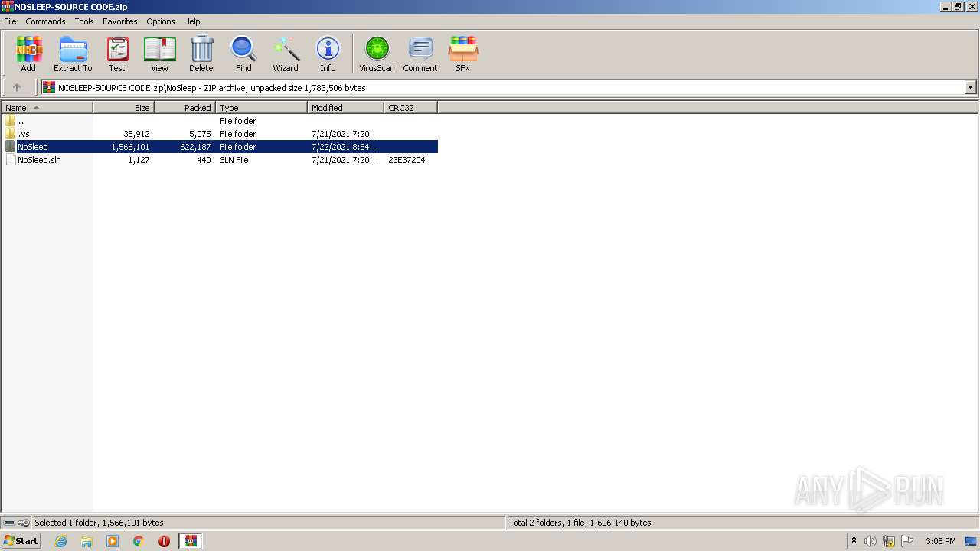Open the Tools menu
The height and width of the screenshot is (551, 980).
pyautogui.click(x=84, y=21)
